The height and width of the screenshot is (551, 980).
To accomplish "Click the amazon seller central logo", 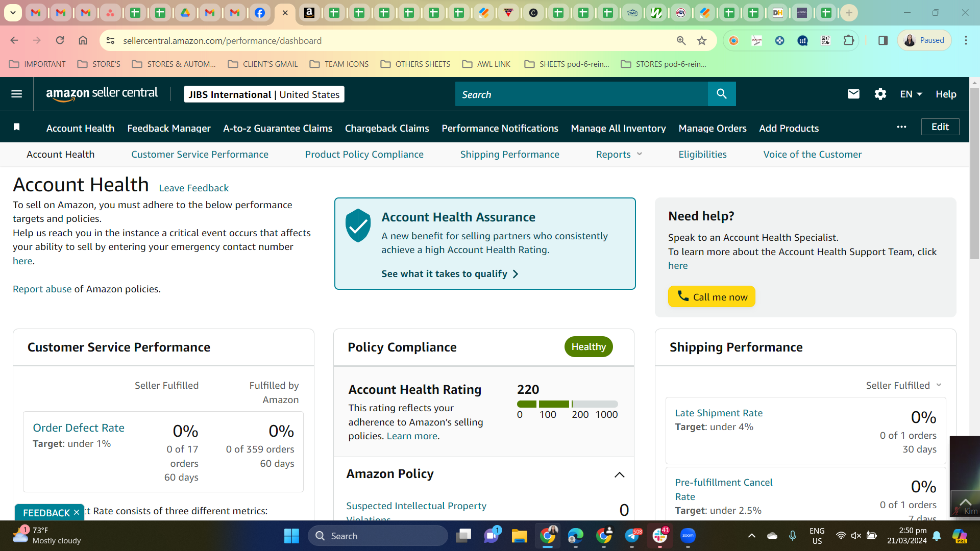I will point(102,94).
